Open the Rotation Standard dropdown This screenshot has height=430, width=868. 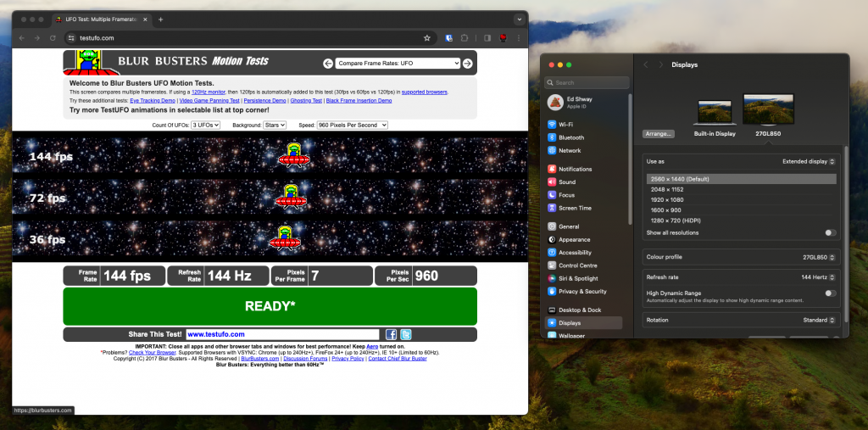[820, 321]
